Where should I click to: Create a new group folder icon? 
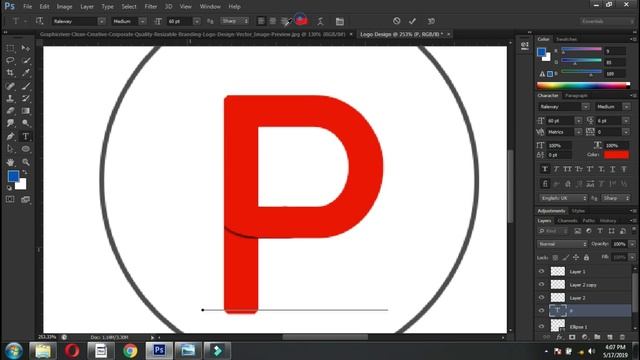597,337
